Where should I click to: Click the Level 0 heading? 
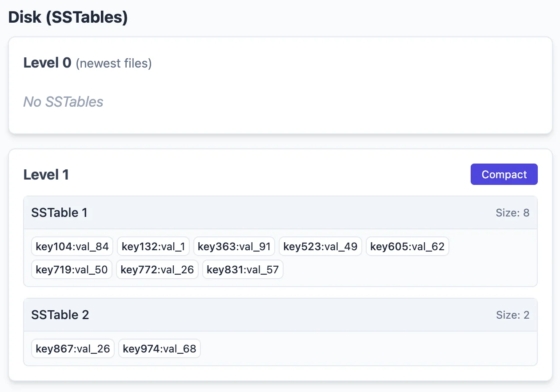click(47, 63)
